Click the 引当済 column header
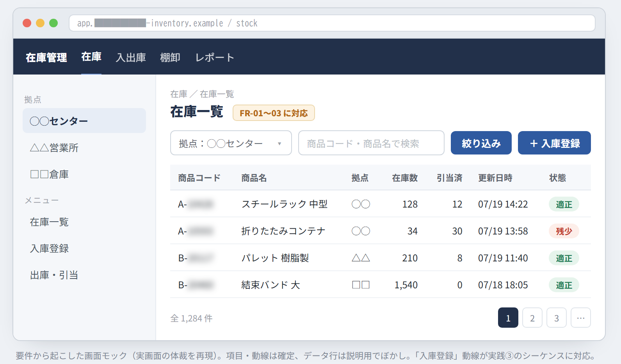 (x=449, y=178)
